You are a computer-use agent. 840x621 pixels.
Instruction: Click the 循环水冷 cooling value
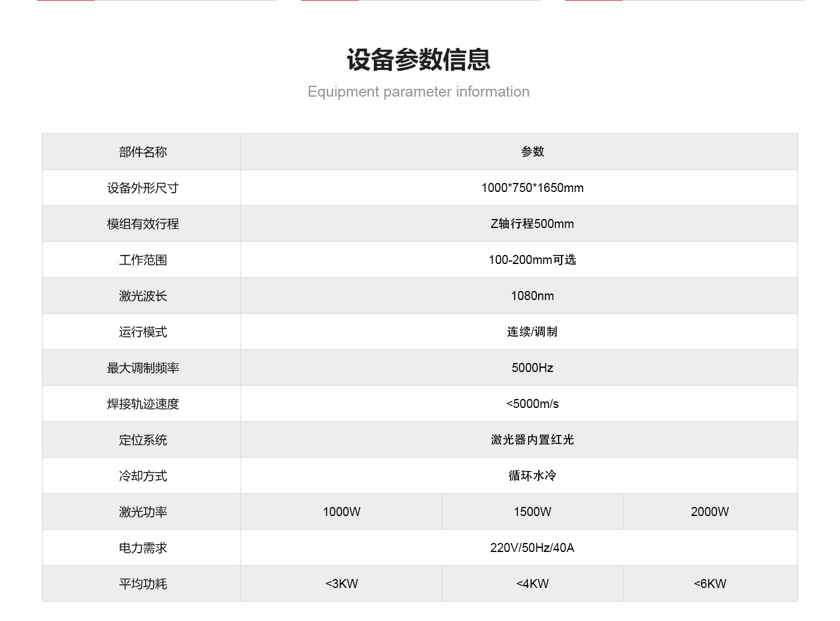point(532,476)
